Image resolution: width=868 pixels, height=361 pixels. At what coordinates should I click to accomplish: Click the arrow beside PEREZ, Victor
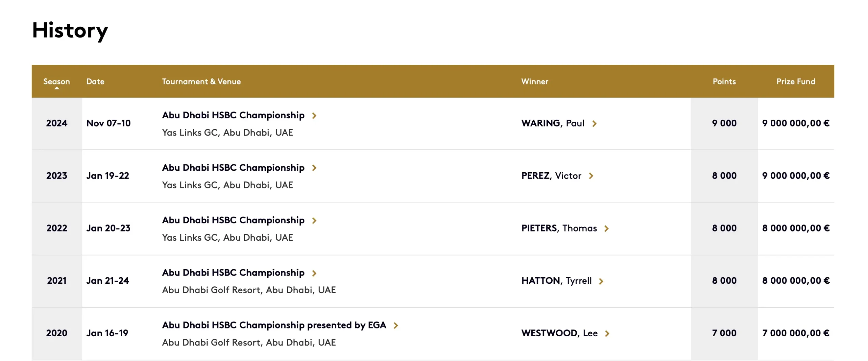click(x=592, y=176)
